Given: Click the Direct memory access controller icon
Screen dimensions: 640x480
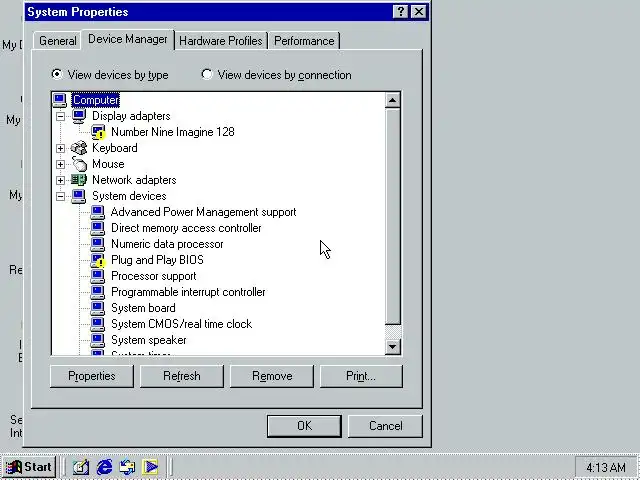Looking at the screenshot, I should point(98,228).
